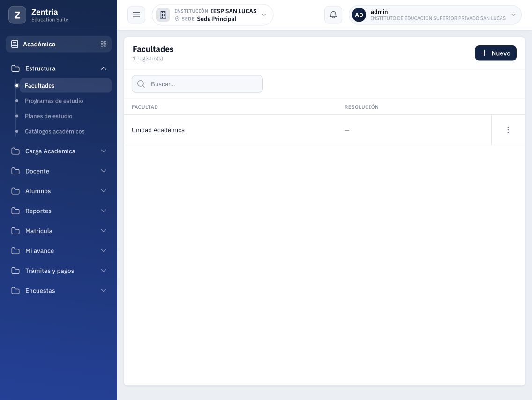Image resolution: width=532 pixels, height=400 pixels.
Task: Navigate to Catálogos académicos
Action: [x=55, y=131]
